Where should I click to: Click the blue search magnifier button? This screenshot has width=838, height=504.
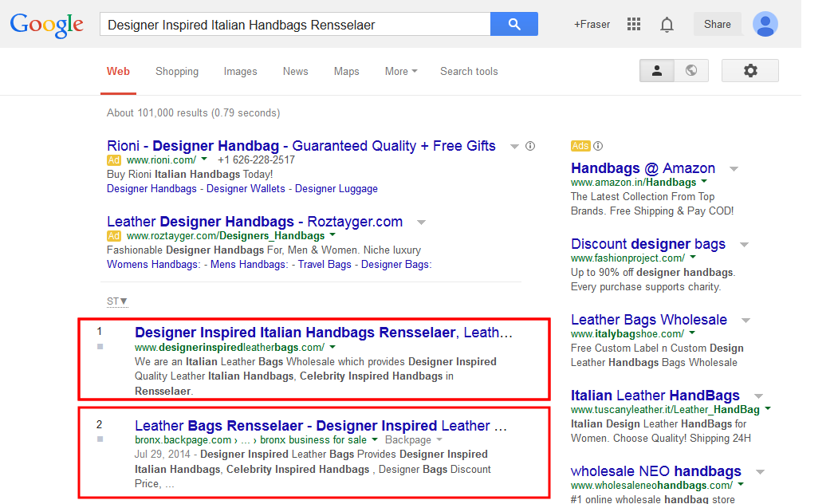[513, 24]
